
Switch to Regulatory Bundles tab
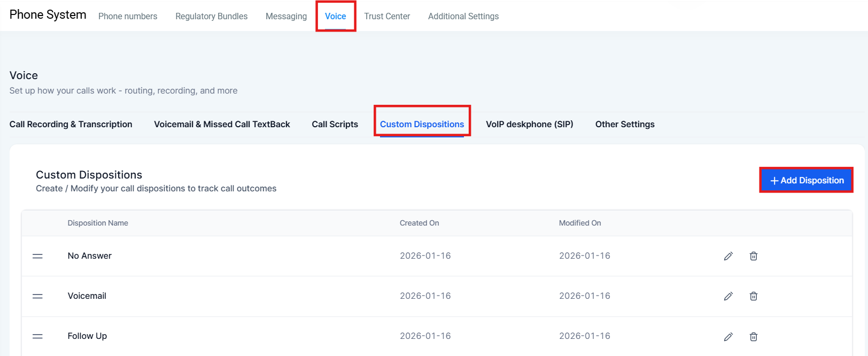(211, 17)
